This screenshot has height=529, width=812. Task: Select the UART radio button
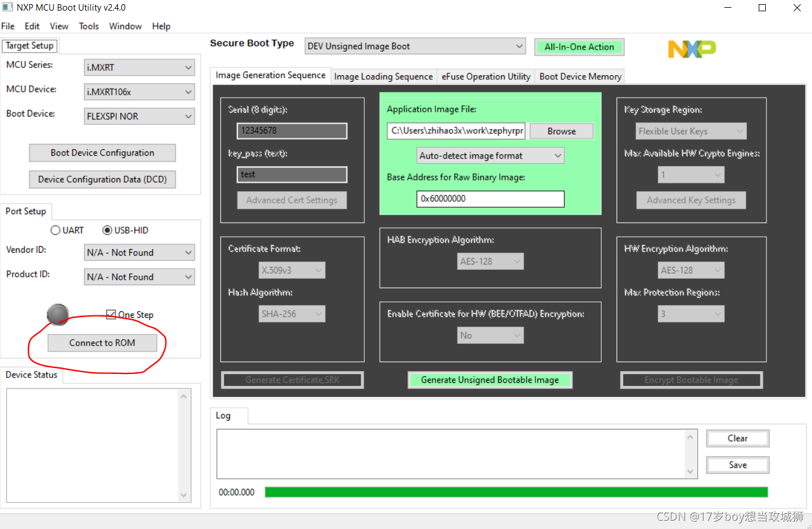click(x=56, y=230)
